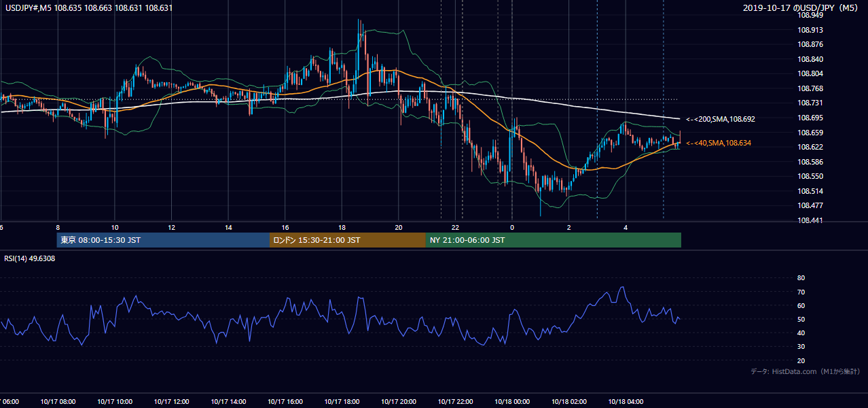Click price axis value 108.695
The width and height of the screenshot is (868, 408).
pyautogui.click(x=809, y=118)
